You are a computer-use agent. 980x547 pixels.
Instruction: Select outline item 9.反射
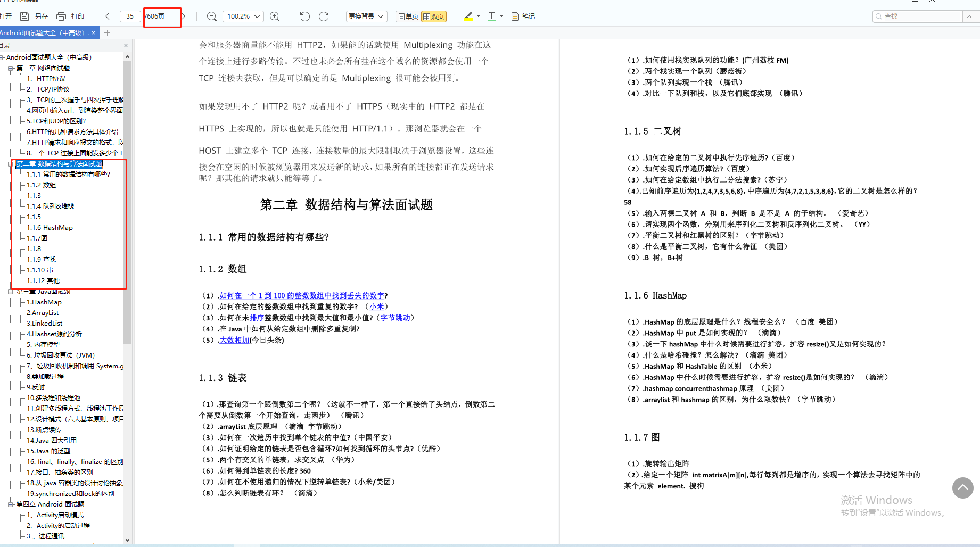point(36,387)
